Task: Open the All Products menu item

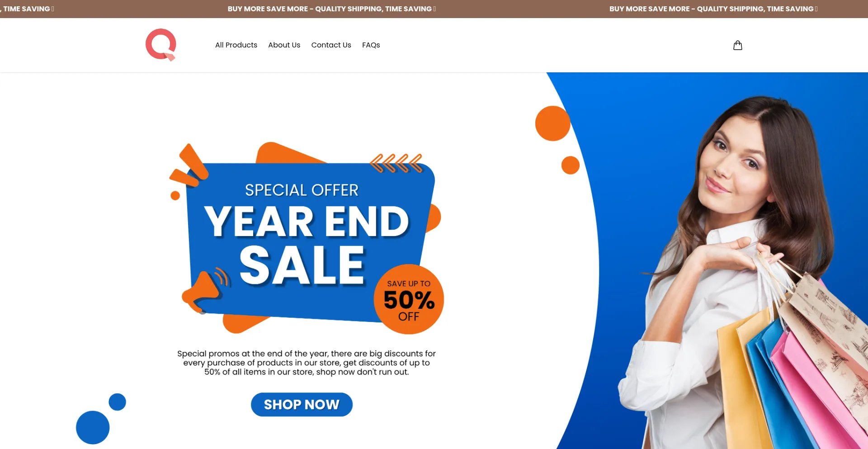Action: click(236, 45)
